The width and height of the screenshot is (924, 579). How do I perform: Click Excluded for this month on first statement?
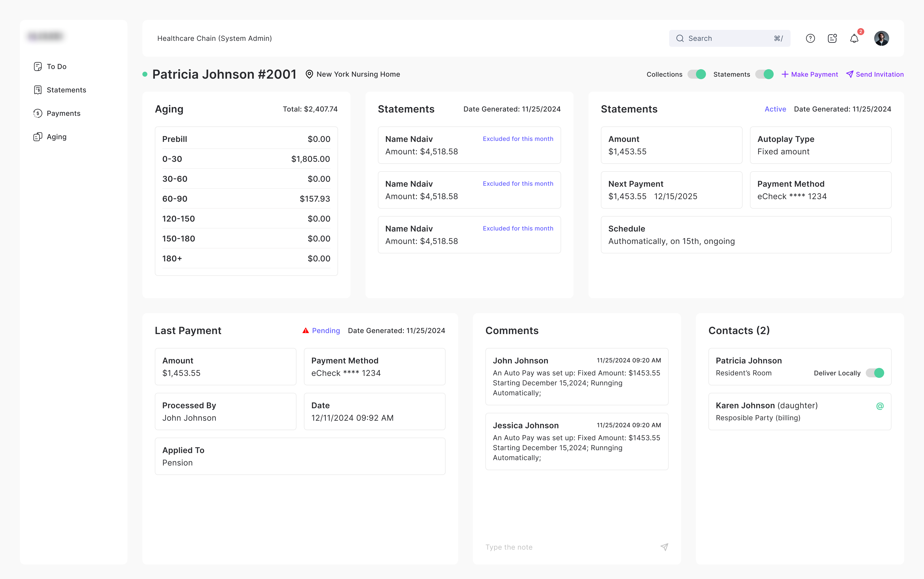pyautogui.click(x=518, y=139)
